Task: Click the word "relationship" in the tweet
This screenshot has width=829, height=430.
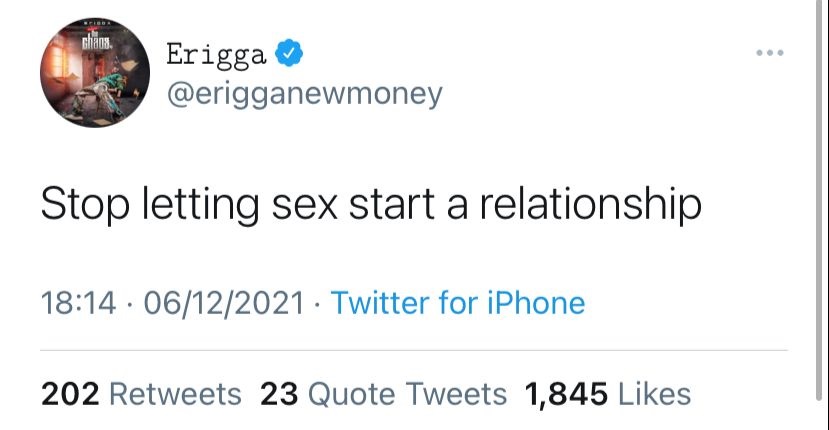Action: pos(589,206)
